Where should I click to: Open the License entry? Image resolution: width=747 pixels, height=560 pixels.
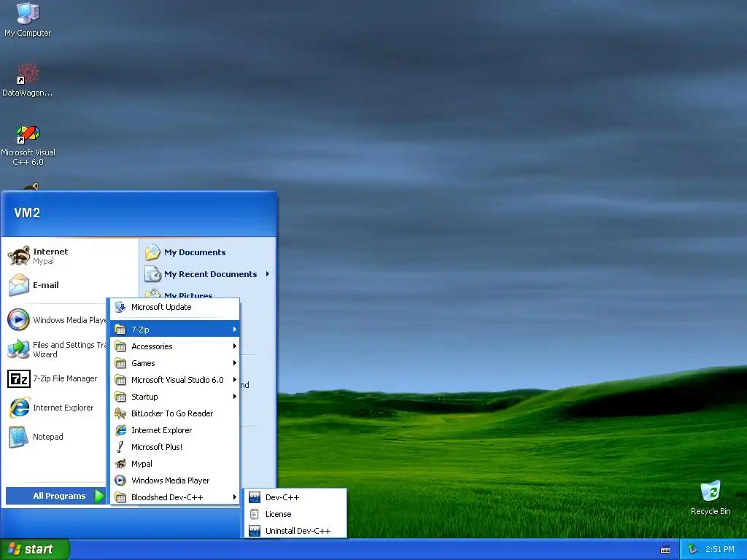(295, 514)
